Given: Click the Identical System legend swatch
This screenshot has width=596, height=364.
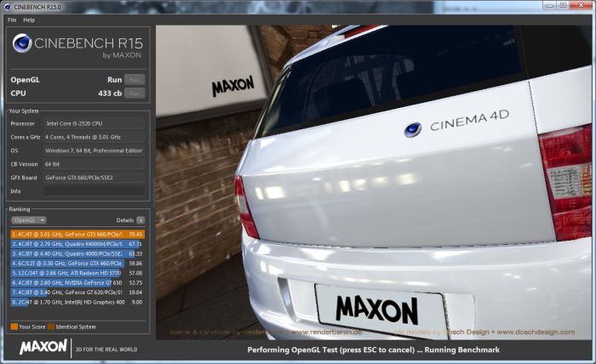Looking at the screenshot, I should [x=51, y=327].
